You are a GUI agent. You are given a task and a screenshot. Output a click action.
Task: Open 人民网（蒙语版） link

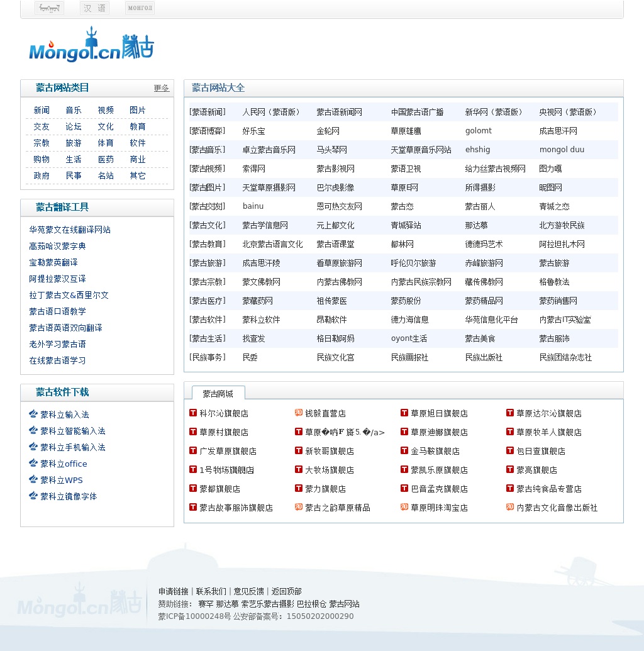click(x=271, y=112)
